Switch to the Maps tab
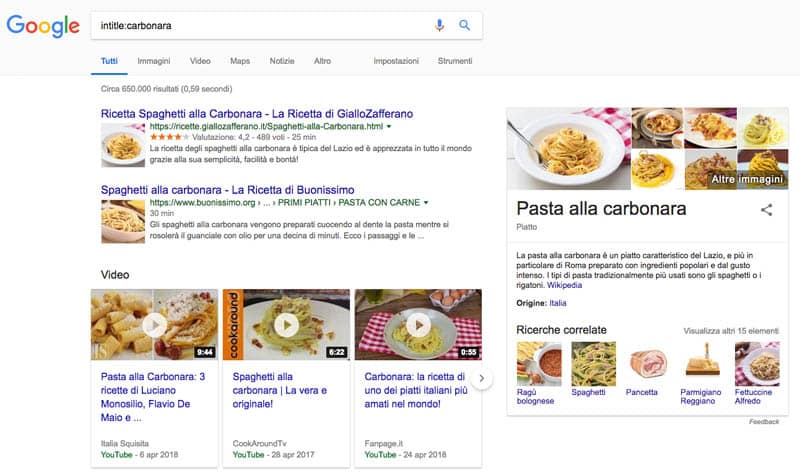This screenshot has width=800, height=473. coord(240,61)
